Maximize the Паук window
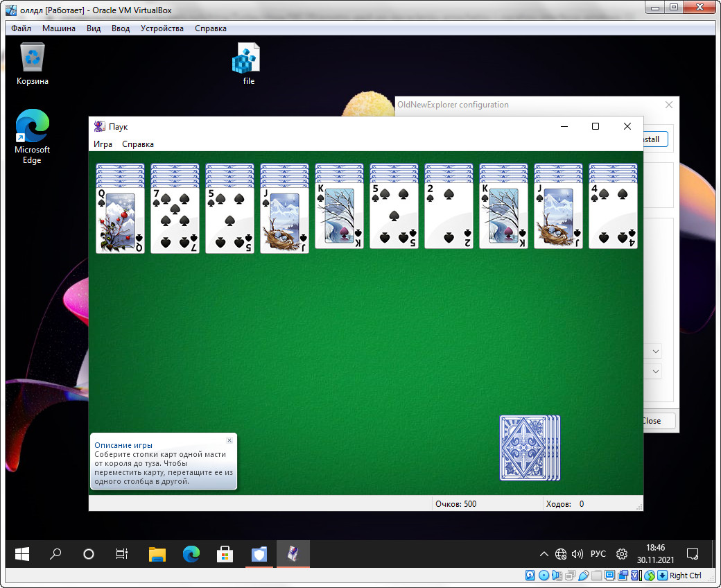This screenshot has height=588, width=721. pyautogui.click(x=595, y=126)
